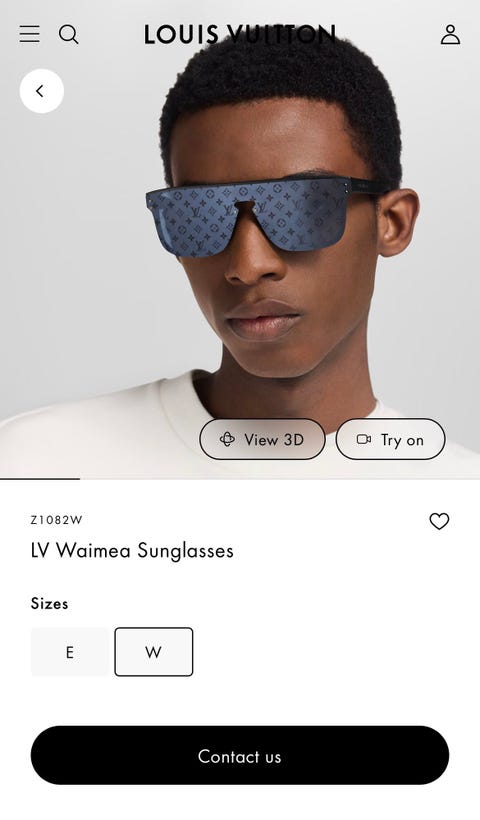
Task: Go to homepage via Louis Vuitton logo
Action: click(240, 35)
